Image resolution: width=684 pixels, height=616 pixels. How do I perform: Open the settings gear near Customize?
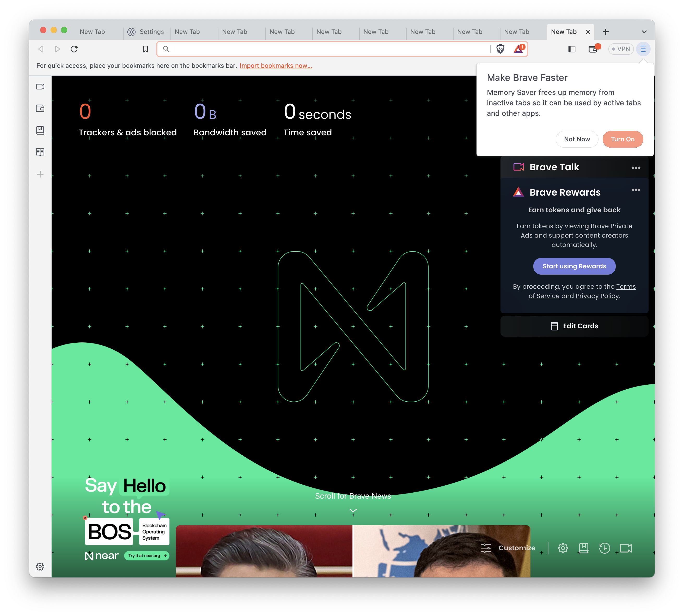563,548
